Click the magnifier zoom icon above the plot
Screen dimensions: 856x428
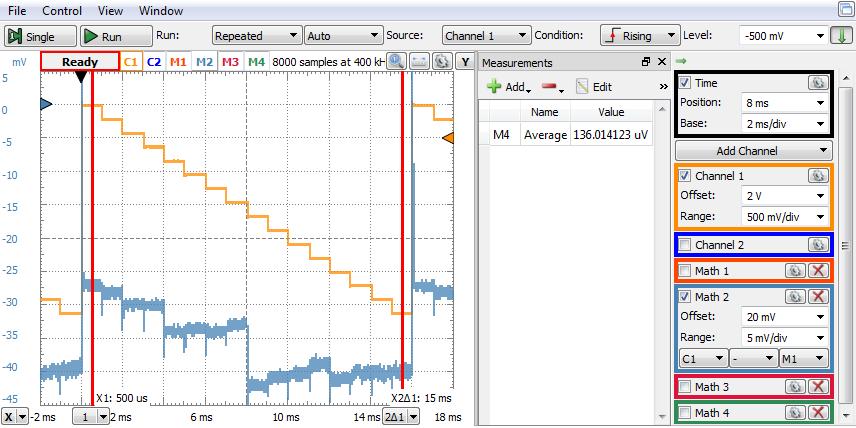click(x=395, y=62)
